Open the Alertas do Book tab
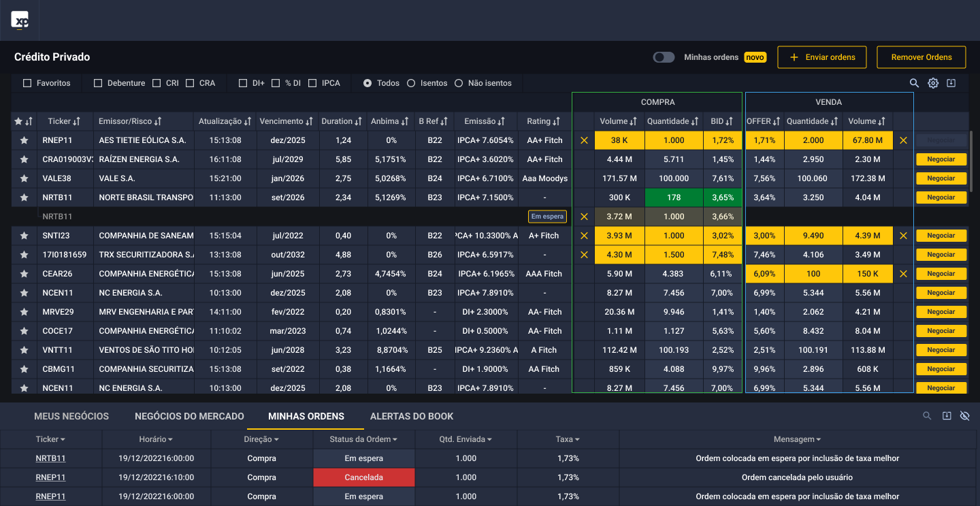The width and height of the screenshot is (980, 506). [411, 416]
